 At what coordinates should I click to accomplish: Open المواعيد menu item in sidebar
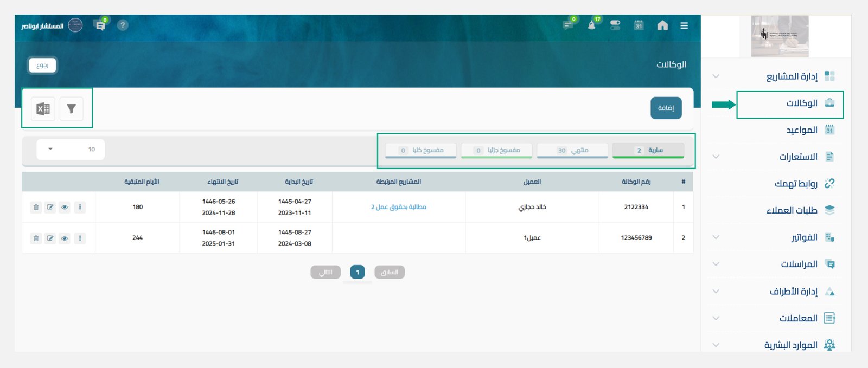pos(802,130)
